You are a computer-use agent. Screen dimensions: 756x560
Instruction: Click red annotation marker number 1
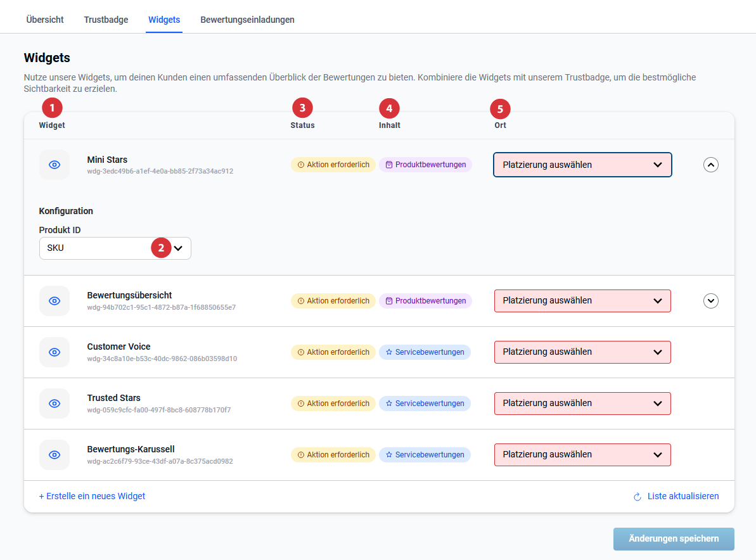[52, 108]
